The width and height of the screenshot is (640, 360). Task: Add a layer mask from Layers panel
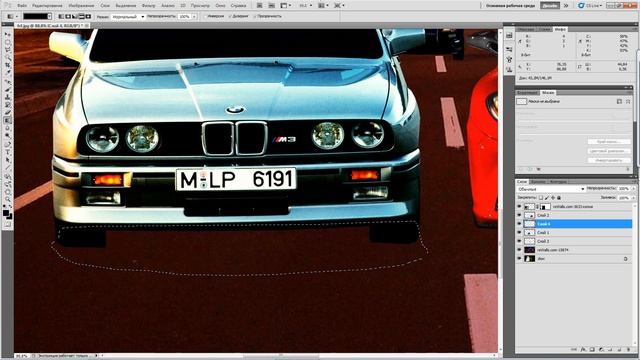click(x=592, y=349)
